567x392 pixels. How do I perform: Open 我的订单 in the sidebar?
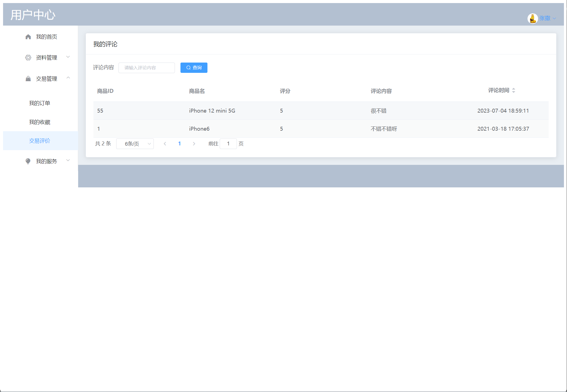point(39,103)
